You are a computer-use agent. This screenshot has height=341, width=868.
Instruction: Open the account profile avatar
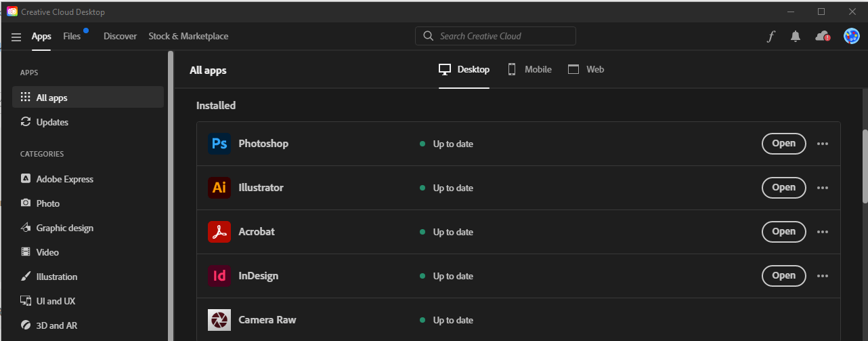pyautogui.click(x=851, y=37)
